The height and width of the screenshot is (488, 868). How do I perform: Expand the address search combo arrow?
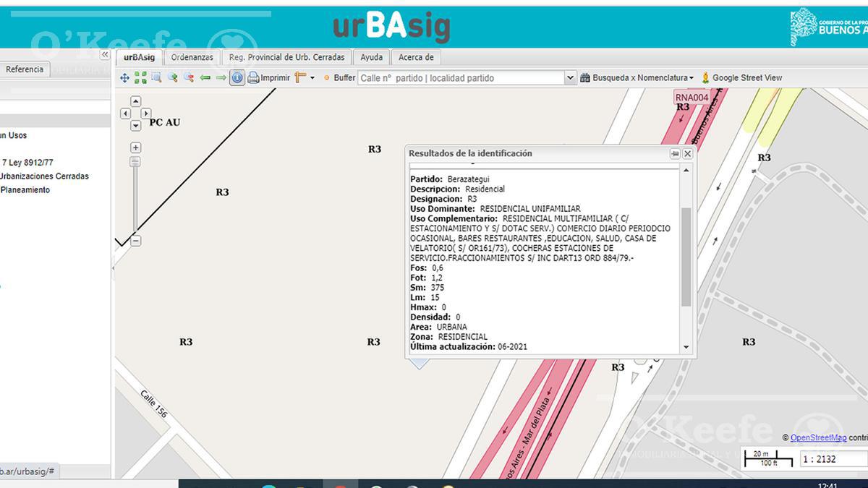[570, 77]
